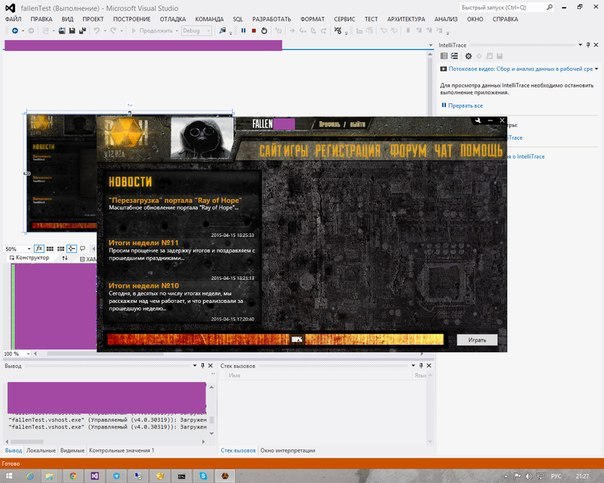Toggle the fx effects button in designer
Screen dimensions: 604x483
tap(39, 249)
